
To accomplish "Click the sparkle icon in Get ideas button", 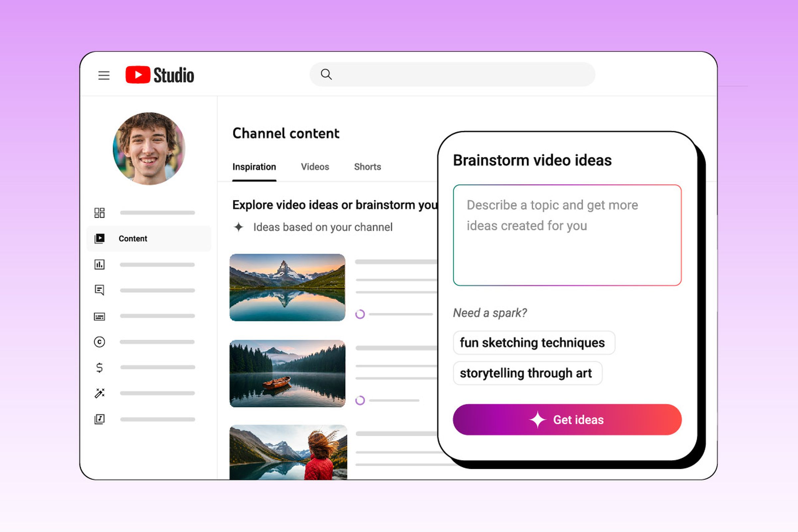I will [537, 420].
